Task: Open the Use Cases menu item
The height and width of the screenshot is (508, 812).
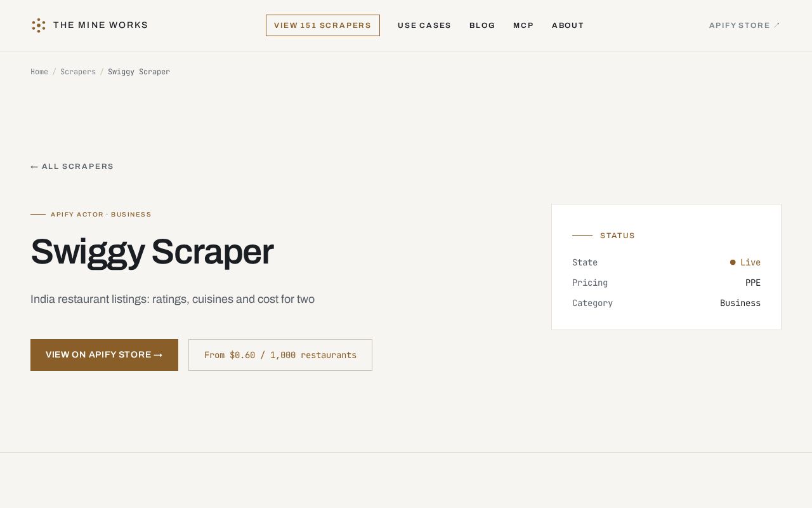Action: point(424,25)
